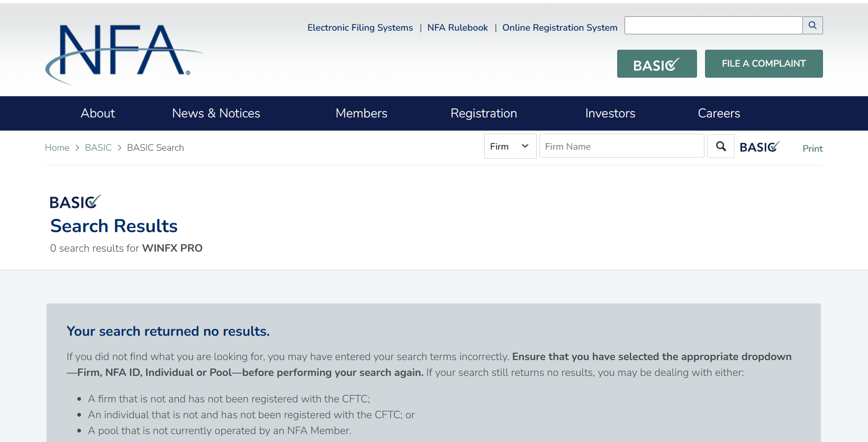868x442 pixels.
Task: Click the BASIC search magnifier button
Action: click(721, 146)
